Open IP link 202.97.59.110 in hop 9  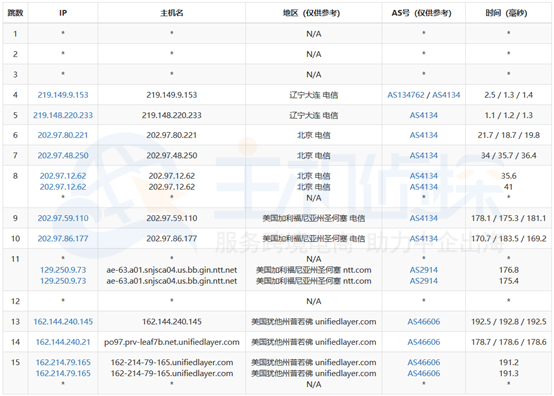63,218
